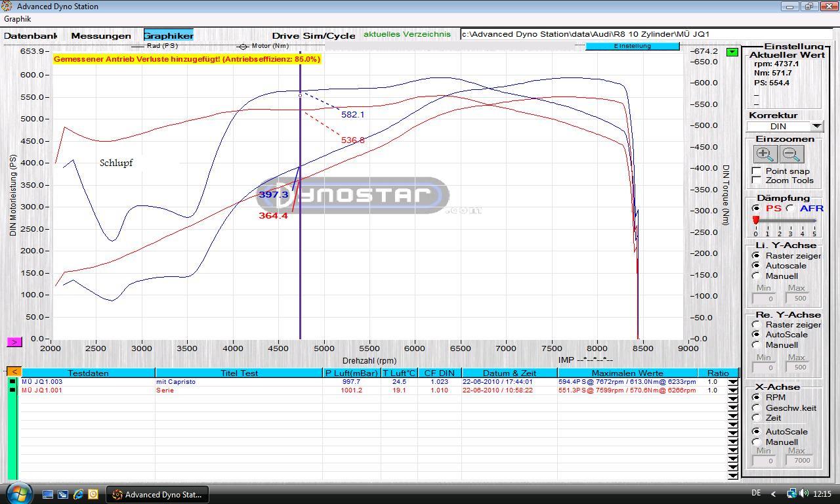Viewport: 840px width, 504px height.
Task: Open the Graphik menu
Action: click(18, 19)
